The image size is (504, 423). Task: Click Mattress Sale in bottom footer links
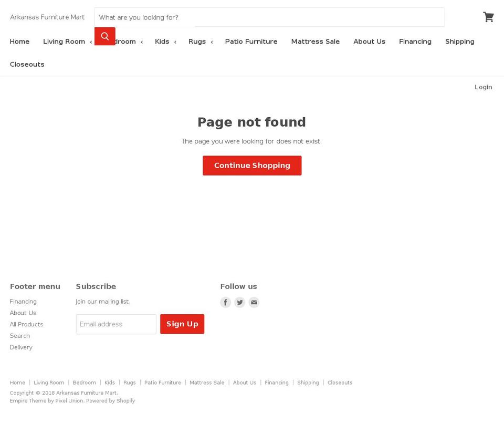click(x=207, y=383)
